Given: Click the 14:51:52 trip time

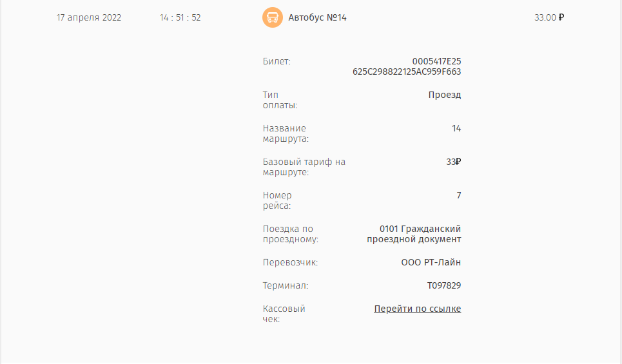Looking at the screenshot, I should pos(180,17).
